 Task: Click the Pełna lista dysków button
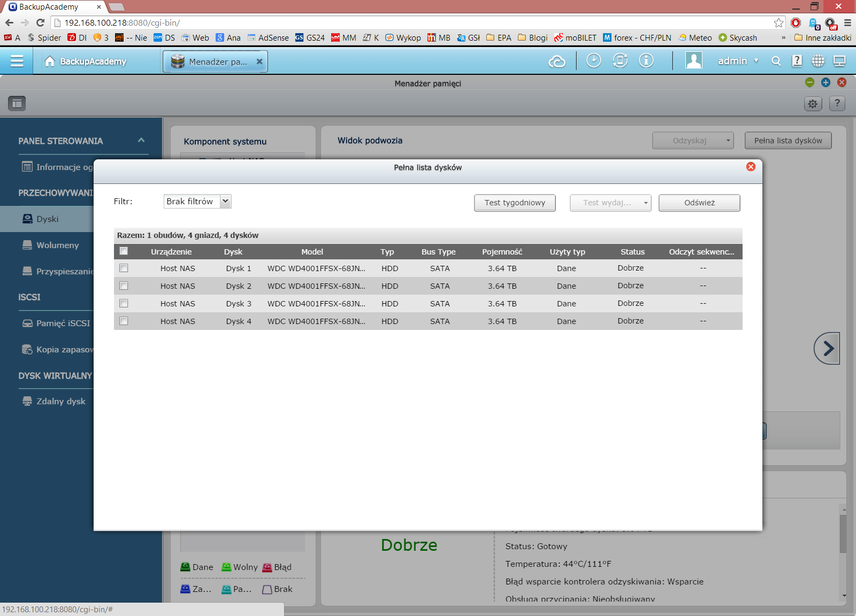coord(788,141)
